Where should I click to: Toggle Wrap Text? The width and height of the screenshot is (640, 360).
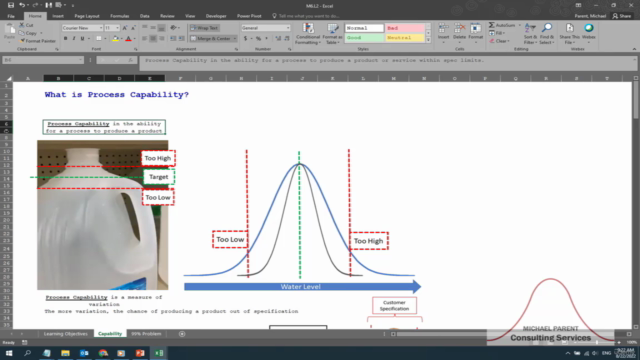click(204, 28)
